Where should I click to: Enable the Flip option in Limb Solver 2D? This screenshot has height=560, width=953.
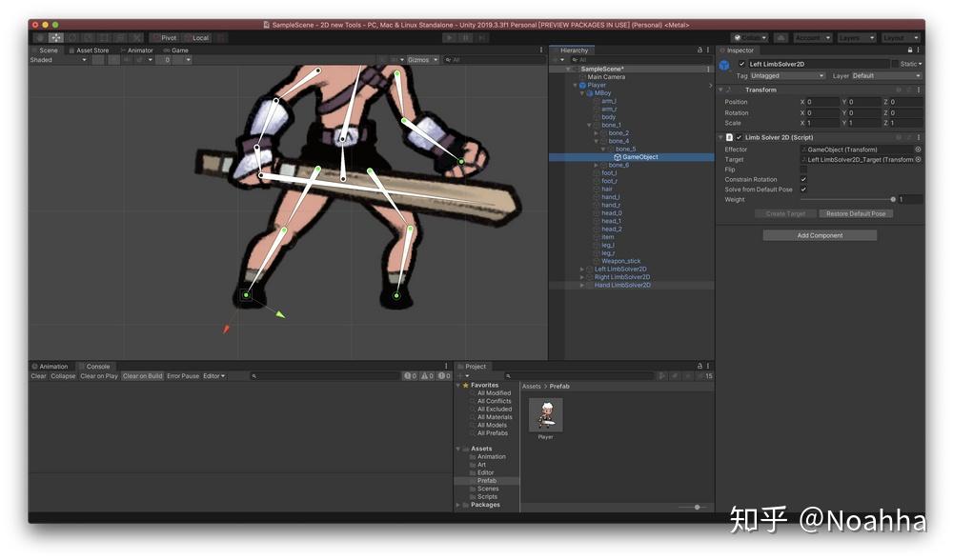[x=803, y=170]
